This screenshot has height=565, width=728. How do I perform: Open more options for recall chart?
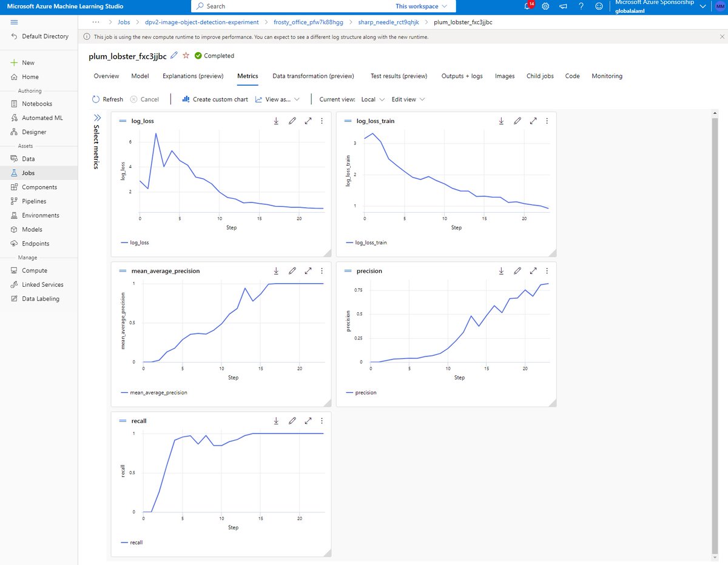point(322,421)
